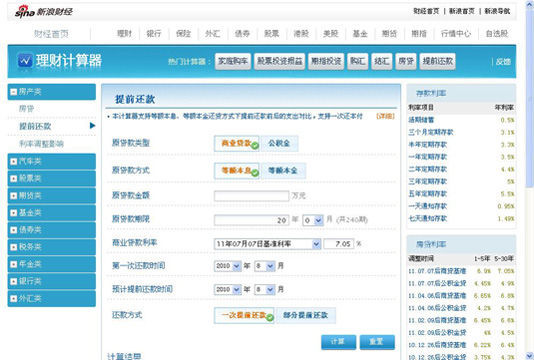Open the 第一次还款时间 year dropdown
534x360 pixels.
[x=236, y=266]
